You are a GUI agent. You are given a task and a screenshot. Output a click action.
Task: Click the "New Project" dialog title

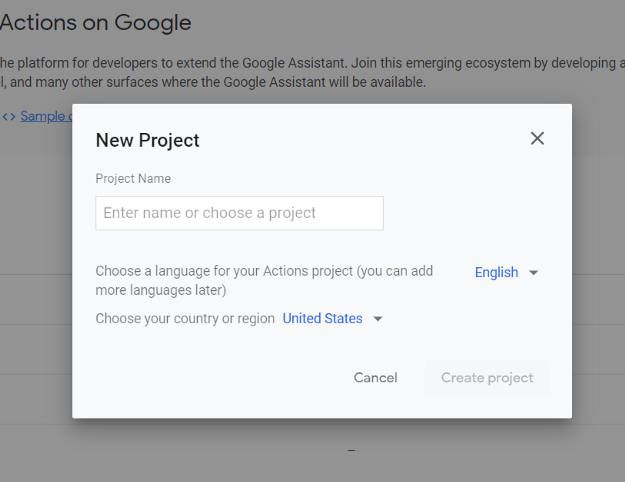click(x=147, y=140)
